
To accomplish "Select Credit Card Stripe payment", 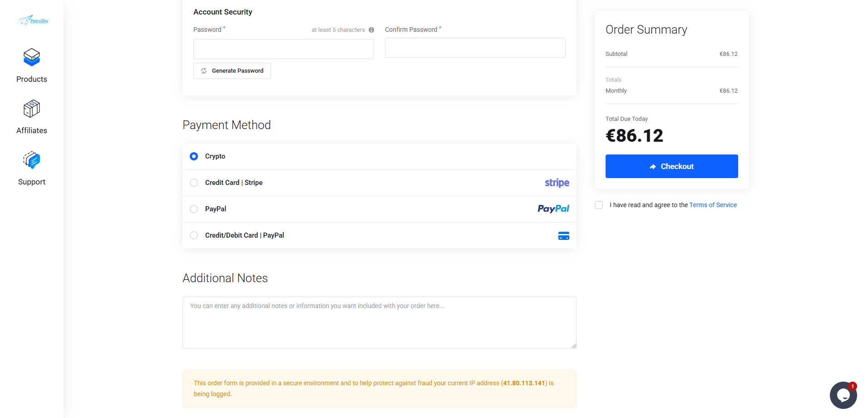I will [194, 183].
